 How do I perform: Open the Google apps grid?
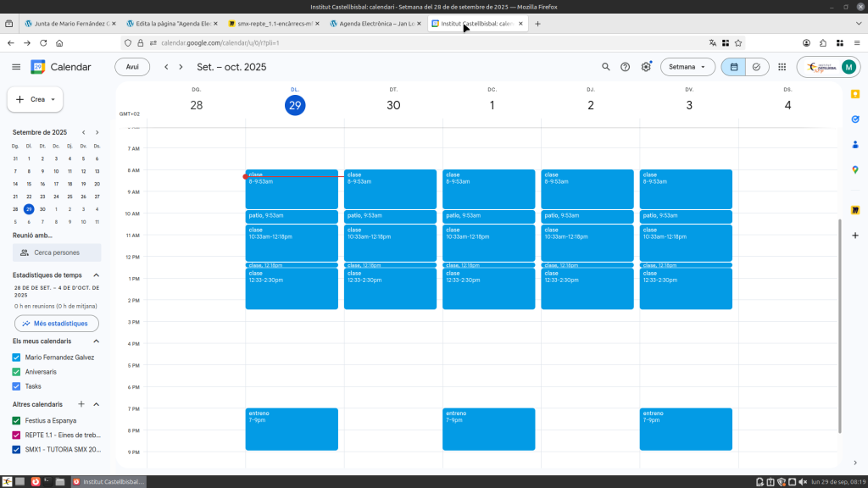782,67
